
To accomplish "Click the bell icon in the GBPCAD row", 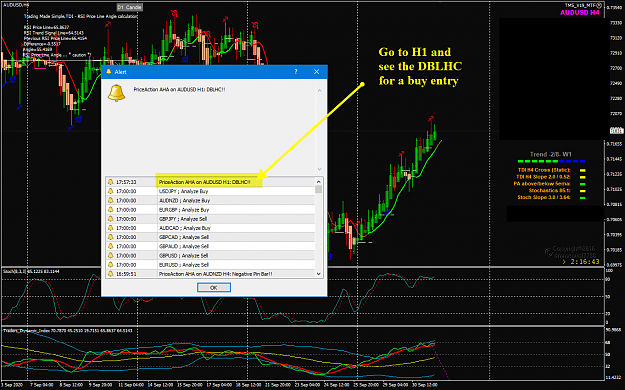I will point(111,237).
